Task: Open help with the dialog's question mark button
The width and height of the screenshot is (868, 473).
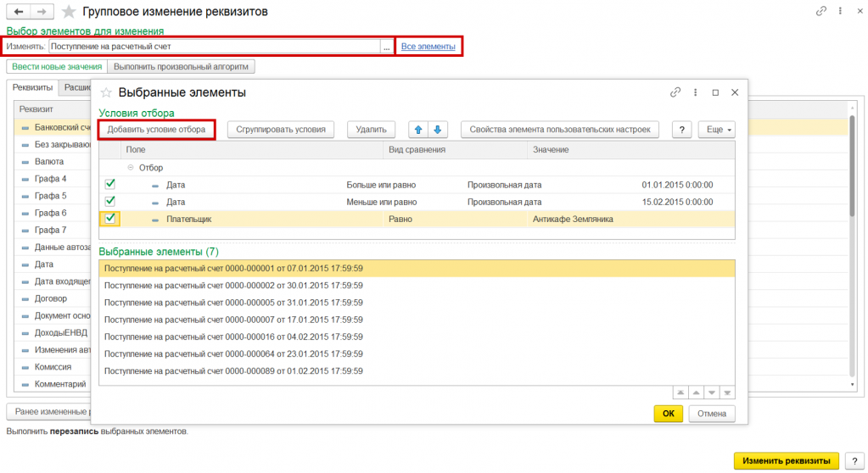Action: [681, 130]
